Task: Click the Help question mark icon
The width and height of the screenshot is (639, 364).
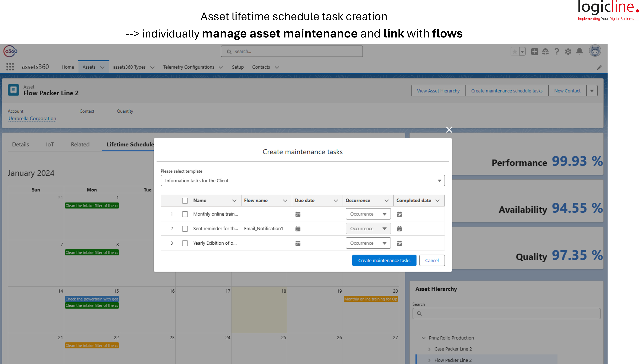Action: (556, 52)
